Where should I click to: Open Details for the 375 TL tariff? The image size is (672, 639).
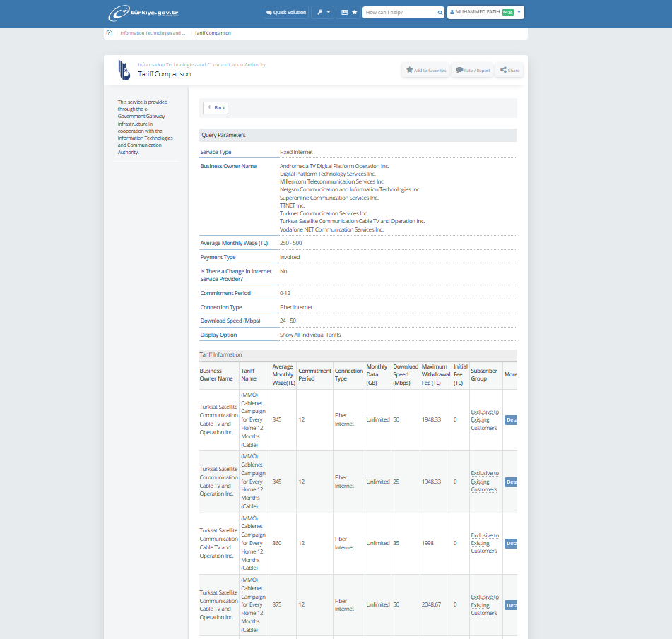coord(511,605)
